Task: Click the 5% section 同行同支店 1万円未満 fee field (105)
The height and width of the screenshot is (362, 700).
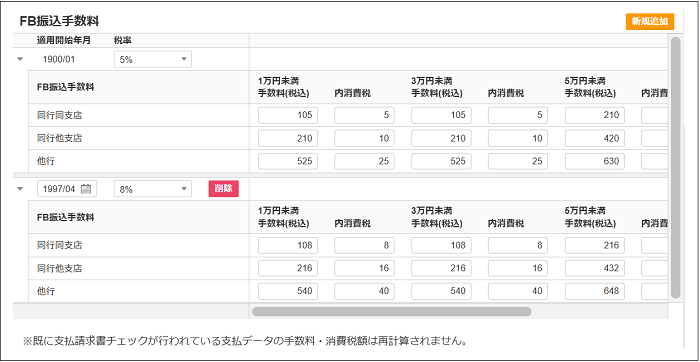Action: click(288, 115)
